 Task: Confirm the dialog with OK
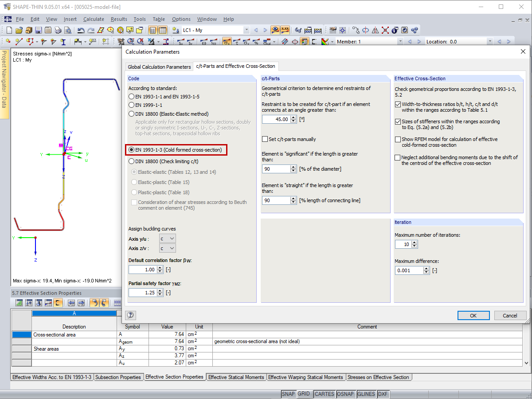coord(473,316)
